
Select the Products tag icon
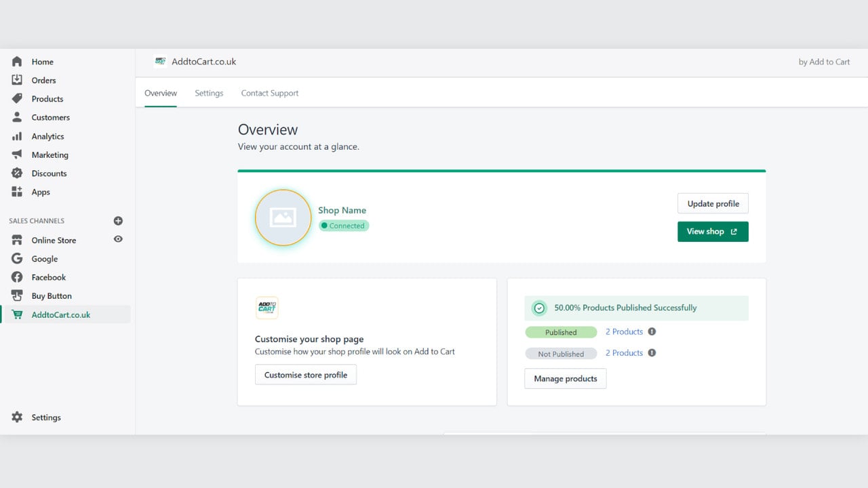17,99
